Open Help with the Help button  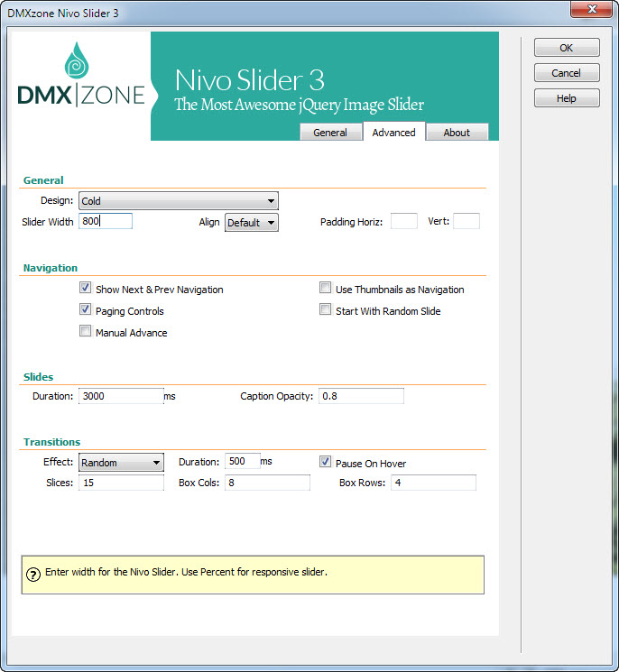tap(567, 98)
